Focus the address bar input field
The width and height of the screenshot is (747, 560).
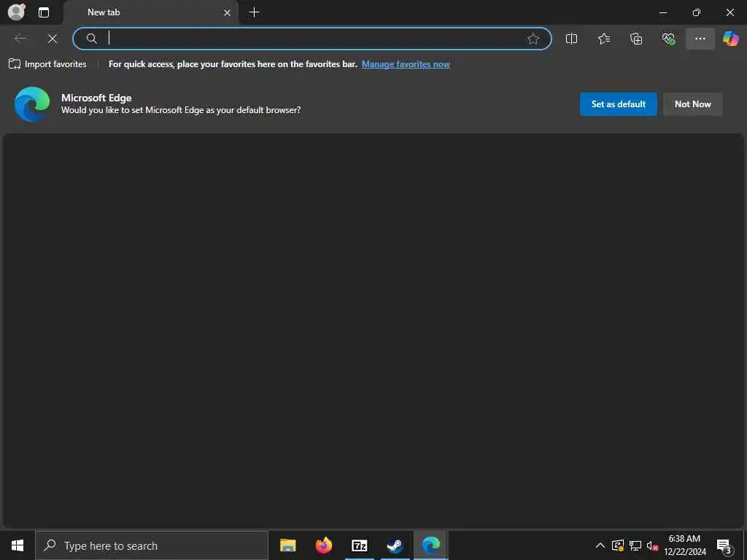pyautogui.click(x=312, y=39)
